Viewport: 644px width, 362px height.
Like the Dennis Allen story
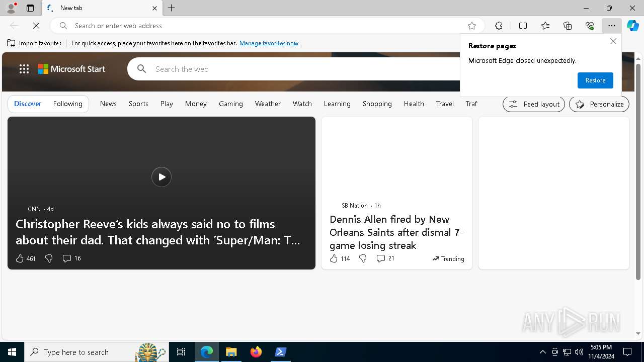coord(340,258)
